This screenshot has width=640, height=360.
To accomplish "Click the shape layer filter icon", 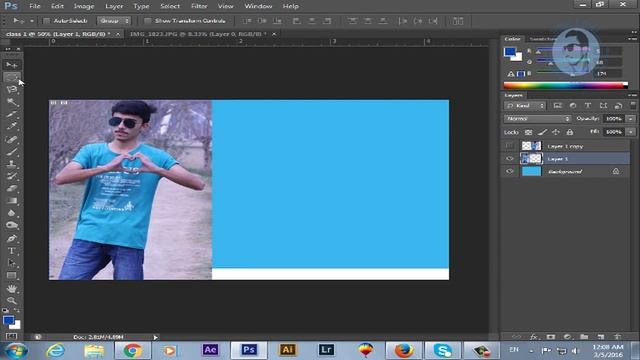I will pos(603,106).
